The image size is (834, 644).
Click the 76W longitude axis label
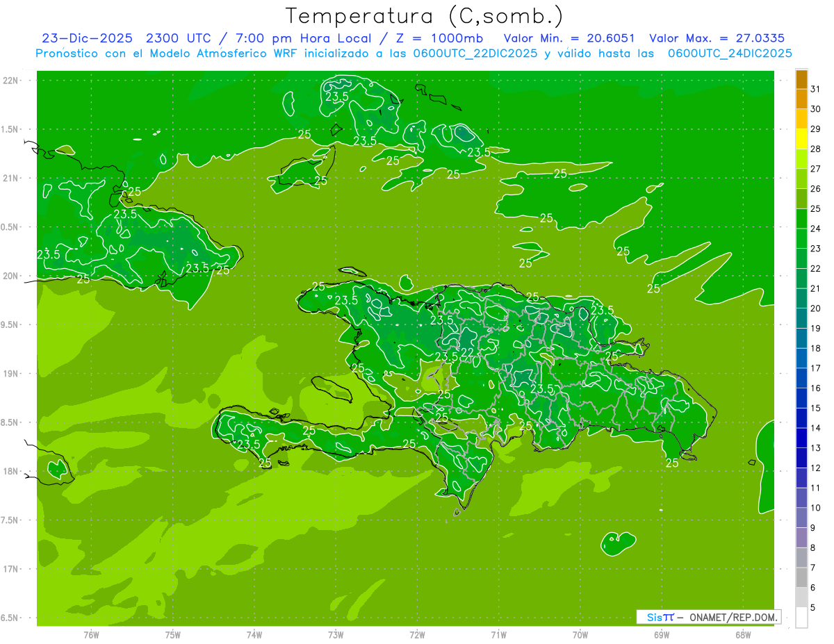tap(91, 635)
